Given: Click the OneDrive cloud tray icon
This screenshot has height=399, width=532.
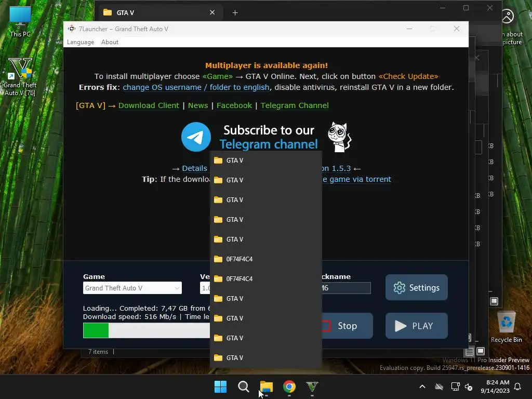Looking at the screenshot, I should pyautogui.click(x=439, y=387).
